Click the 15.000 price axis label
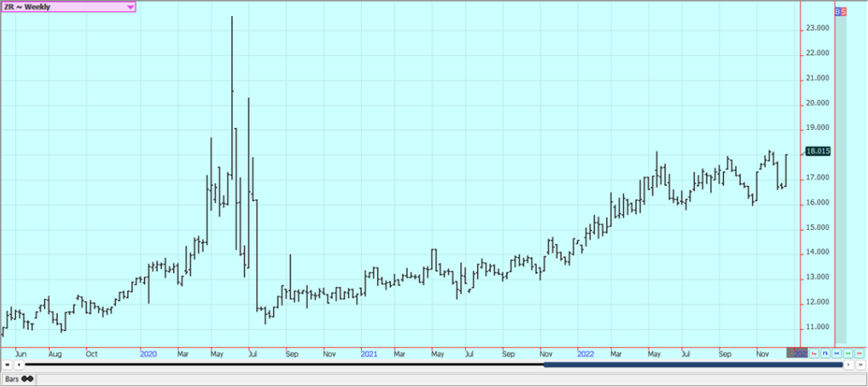Viewport: 868px width, 387px height. (818, 228)
